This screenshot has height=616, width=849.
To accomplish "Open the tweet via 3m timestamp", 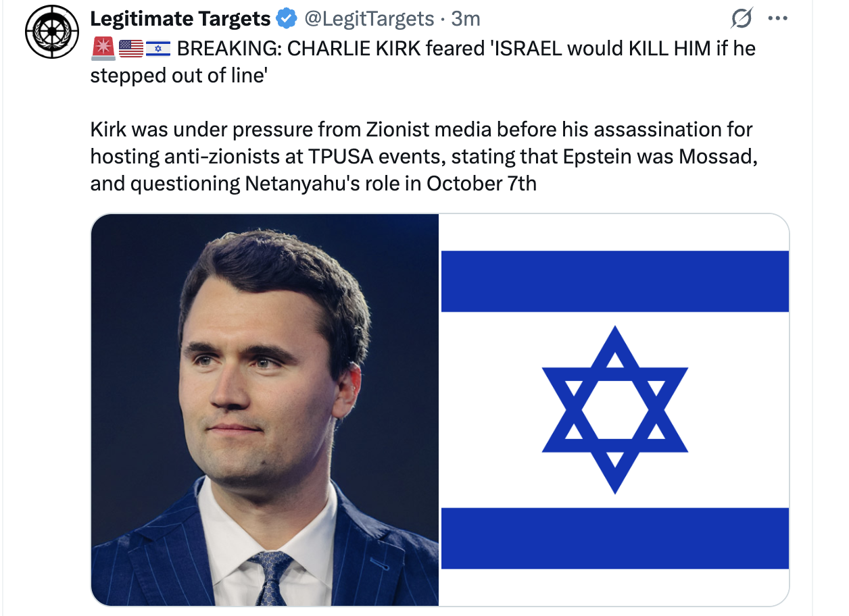I will (x=466, y=19).
